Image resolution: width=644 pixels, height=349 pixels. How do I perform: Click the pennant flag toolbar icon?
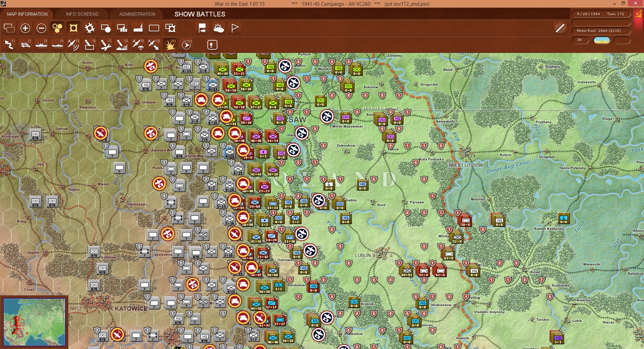coord(235,28)
